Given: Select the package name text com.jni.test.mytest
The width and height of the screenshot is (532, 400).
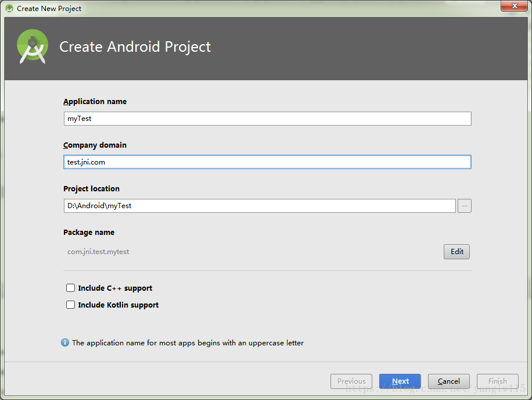Looking at the screenshot, I should click(98, 252).
